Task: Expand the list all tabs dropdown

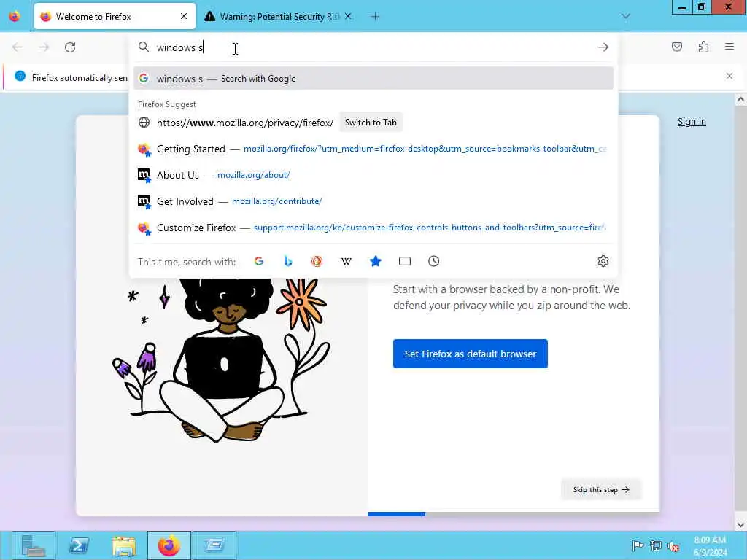Action: point(625,16)
